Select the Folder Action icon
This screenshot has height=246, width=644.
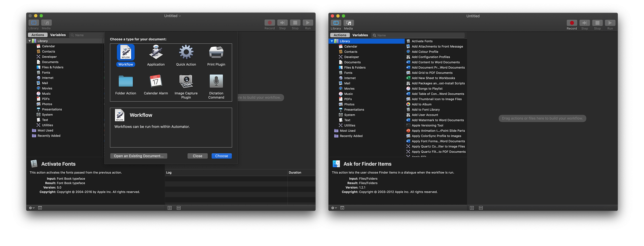coord(126,81)
